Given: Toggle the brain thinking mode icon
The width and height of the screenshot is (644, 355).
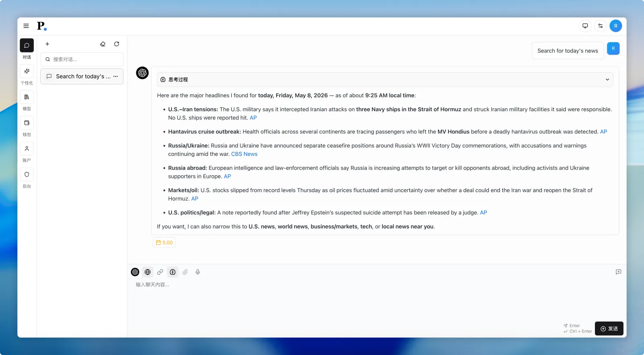Looking at the screenshot, I should [x=173, y=272].
